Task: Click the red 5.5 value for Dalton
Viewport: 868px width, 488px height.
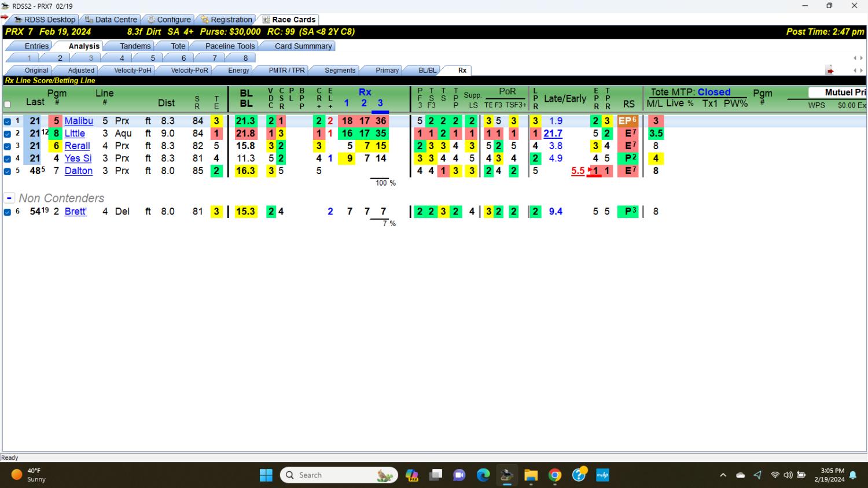Action: 578,171
